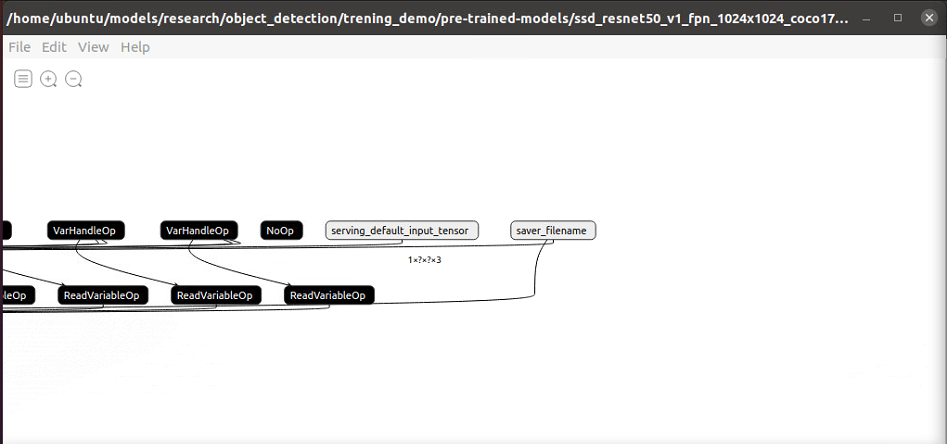This screenshot has height=444, width=949.
Task: Maximize the Netron window
Action: coord(898,18)
